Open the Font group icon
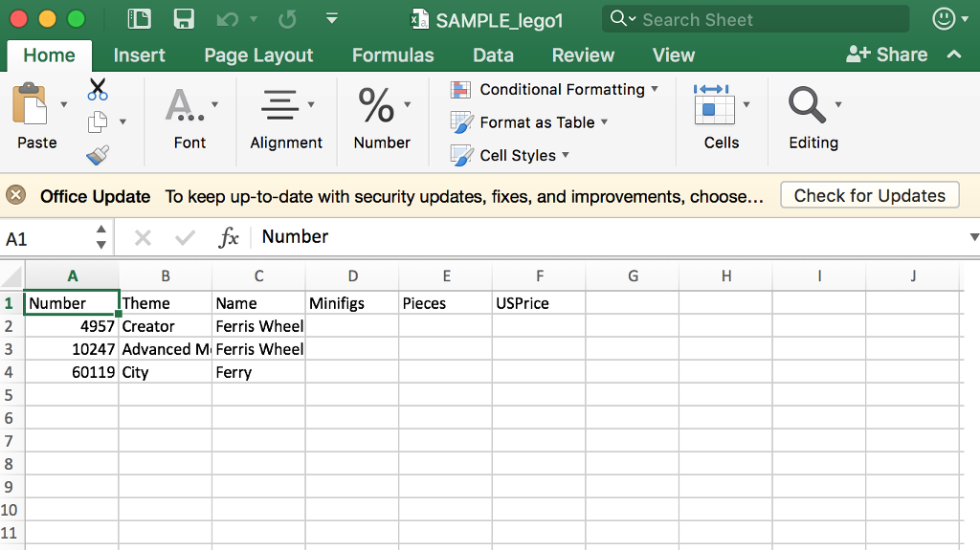This screenshot has width=980, height=550. point(184,104)
